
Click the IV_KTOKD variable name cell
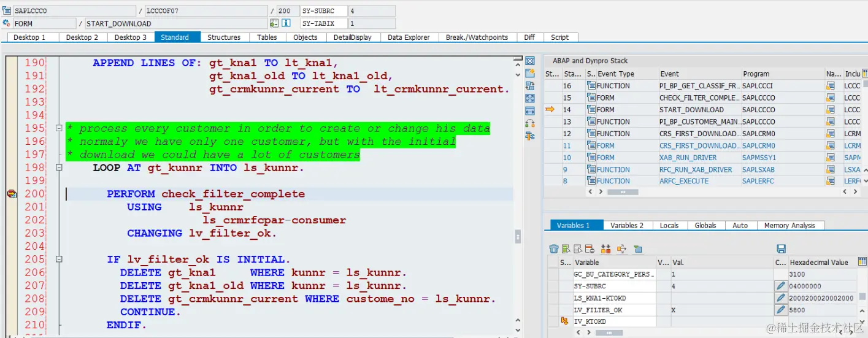point(614,321)
